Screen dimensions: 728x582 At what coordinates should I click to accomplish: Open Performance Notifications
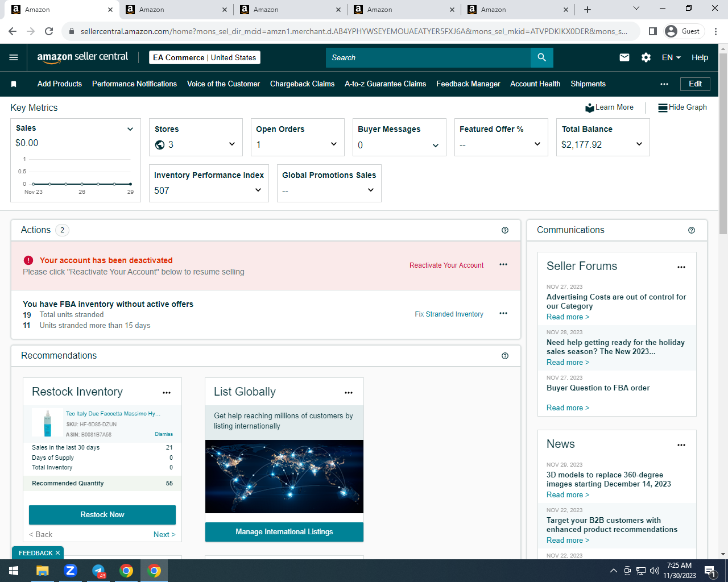tap(134, 84)
